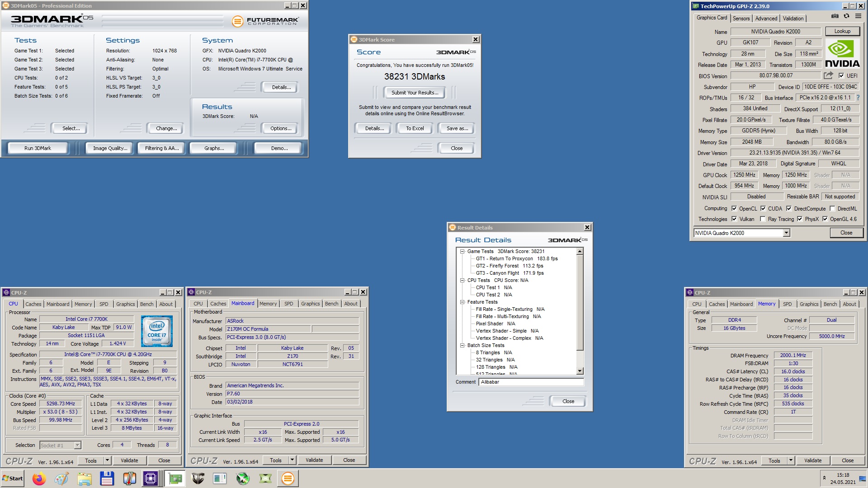This screenshot has height=488, width=868.
Task: Click Submit Your Results button
Action: pos(415,93)
